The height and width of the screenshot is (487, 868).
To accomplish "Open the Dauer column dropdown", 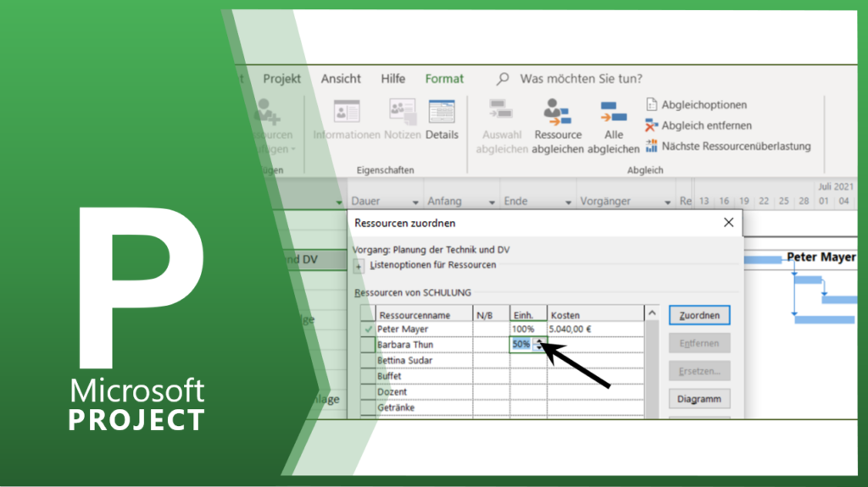I will (x=415, y=202).
